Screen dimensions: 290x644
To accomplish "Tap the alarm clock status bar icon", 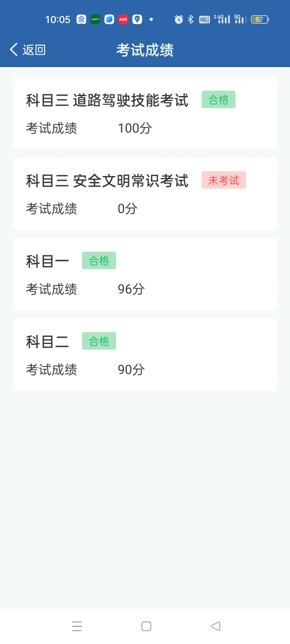I will pos(178,19).
